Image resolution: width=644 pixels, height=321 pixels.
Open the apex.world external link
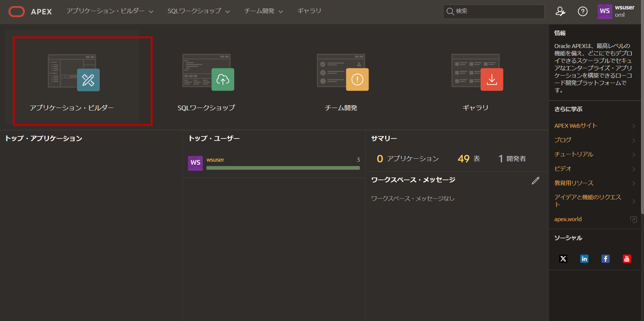click(x=568, y=219)
